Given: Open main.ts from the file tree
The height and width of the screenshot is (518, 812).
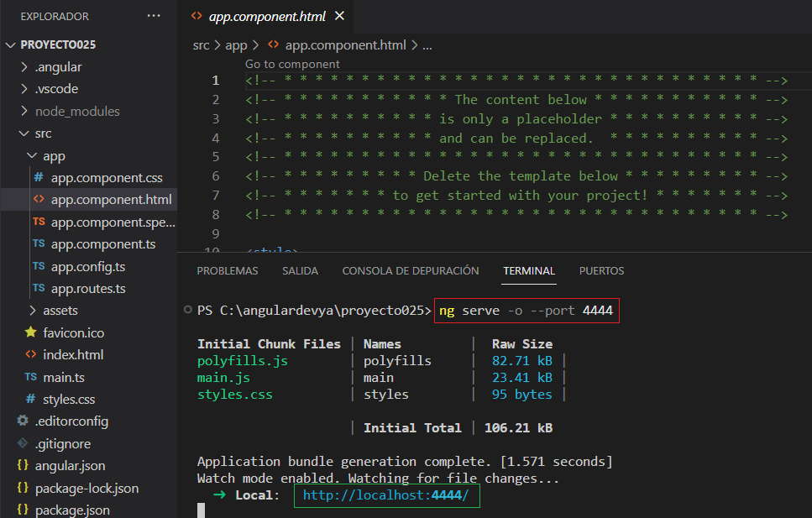Looking at the screenshot, I should tap(64, 377).
